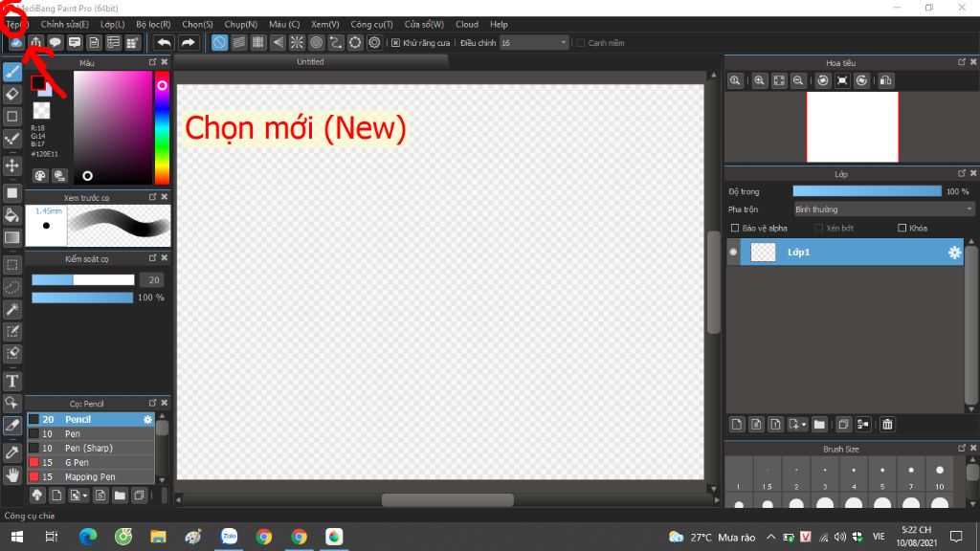Screen dimensions: 980x551
Task: Turn snap off with the circle-slash icon
Action: click(219, 42)
